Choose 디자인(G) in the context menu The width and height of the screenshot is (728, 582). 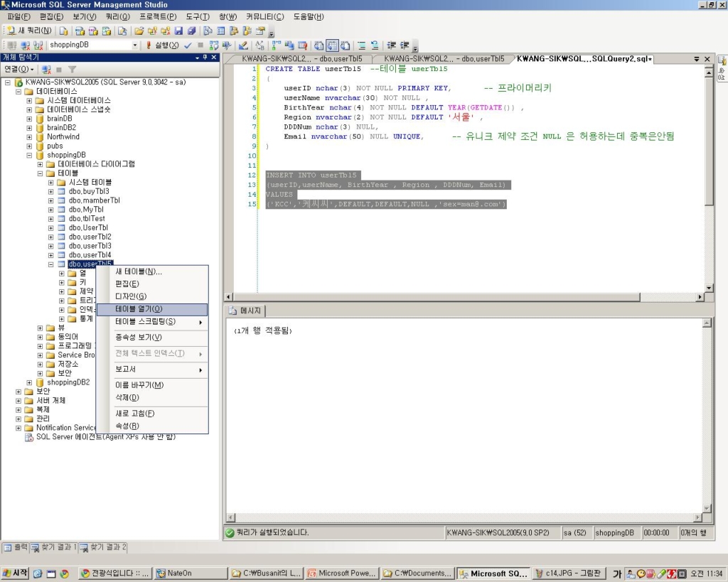[x=152, y=296]
